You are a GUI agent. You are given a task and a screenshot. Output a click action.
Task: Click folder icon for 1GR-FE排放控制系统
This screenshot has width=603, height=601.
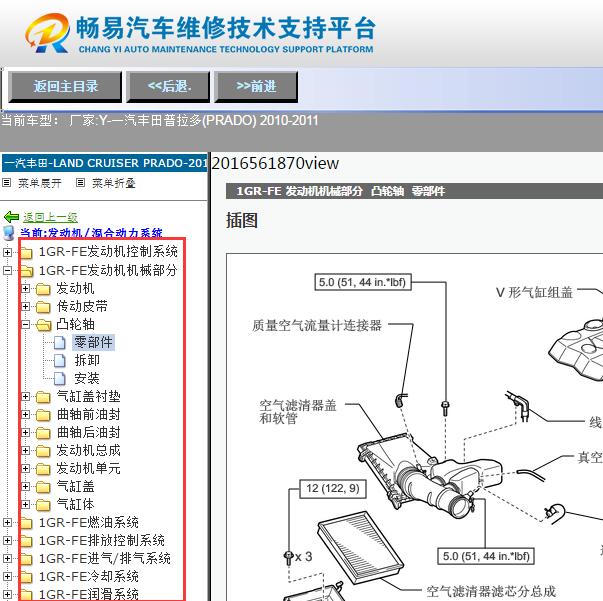(x=26, y=541)
